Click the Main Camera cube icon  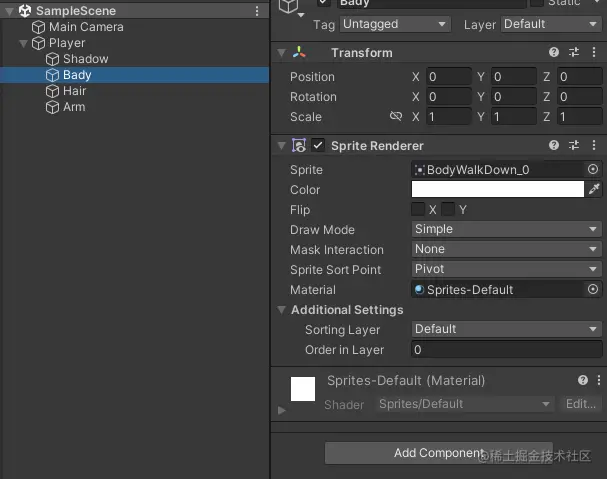coord(38,27)
